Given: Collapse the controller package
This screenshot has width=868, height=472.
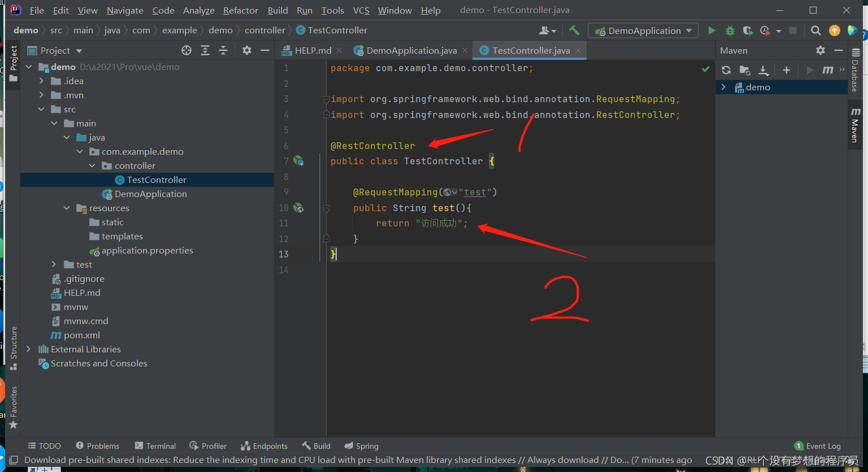Looking at the screenshot, I should [93, 165].
